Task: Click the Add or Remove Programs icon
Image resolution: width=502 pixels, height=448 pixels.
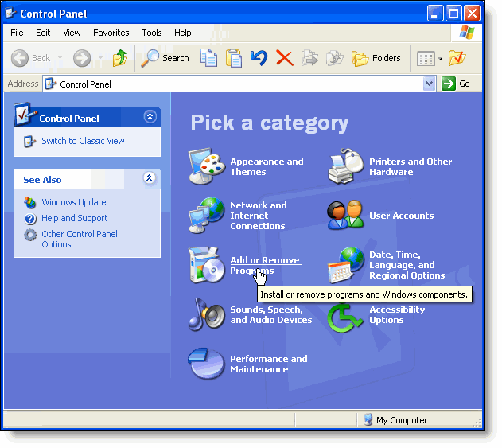Action: coord(207,265)
